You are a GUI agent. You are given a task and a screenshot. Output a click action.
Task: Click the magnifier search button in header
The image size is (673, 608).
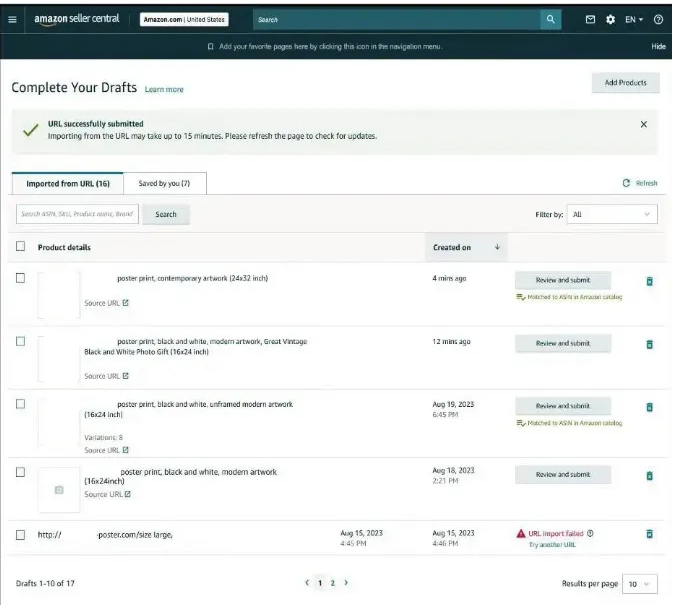click(x=551, y=19)
